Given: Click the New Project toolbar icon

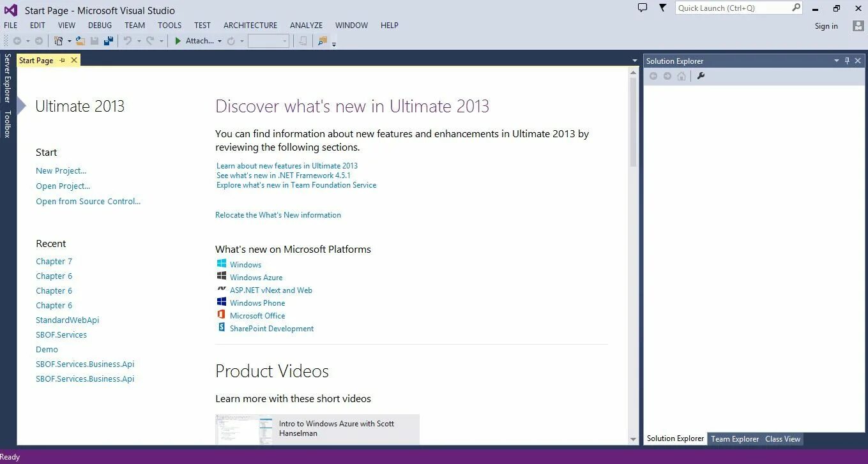Looking at the screenshot, I should pyautogui.click(x=59, y=41).
